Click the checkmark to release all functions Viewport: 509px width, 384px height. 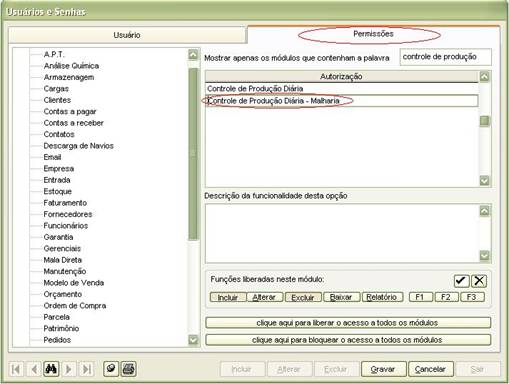click(461, 281)
